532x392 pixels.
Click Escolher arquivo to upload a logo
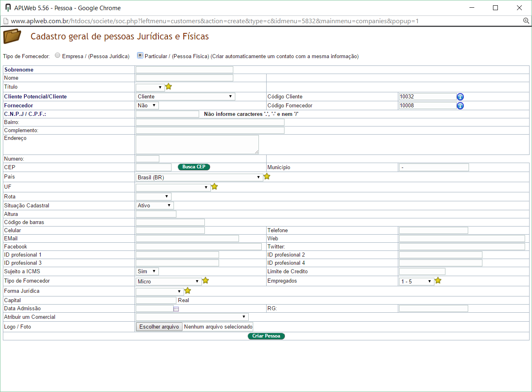tap(159, 327)
